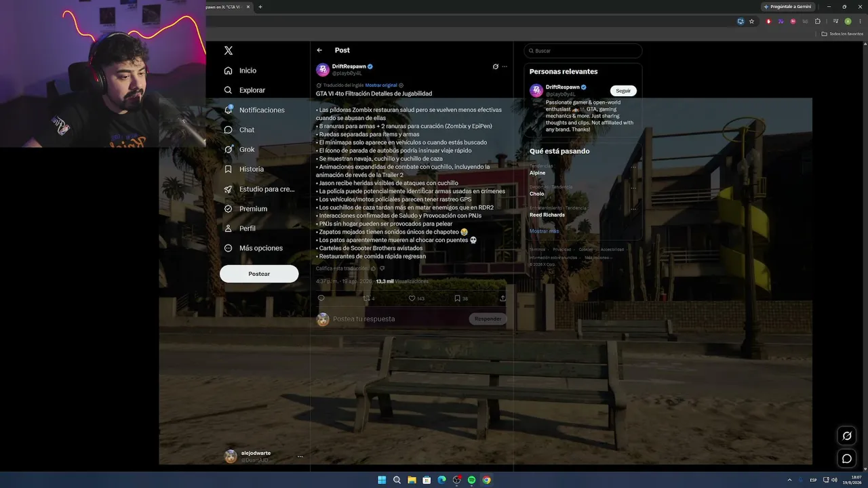This screenshot has height=488, width=868.
Task: Open Todos los favoritos folder
Action: click(843, 34)
